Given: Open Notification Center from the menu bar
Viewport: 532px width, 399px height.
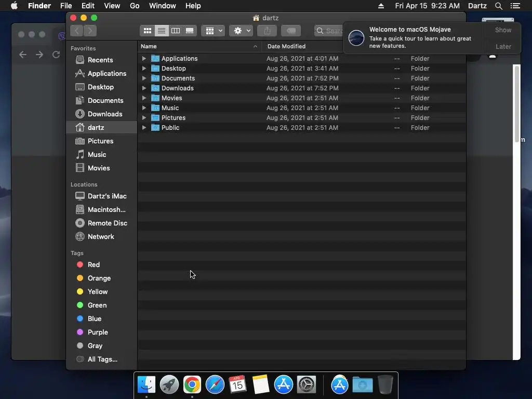Looking at the screenshot, I should [x=515, y=6].
